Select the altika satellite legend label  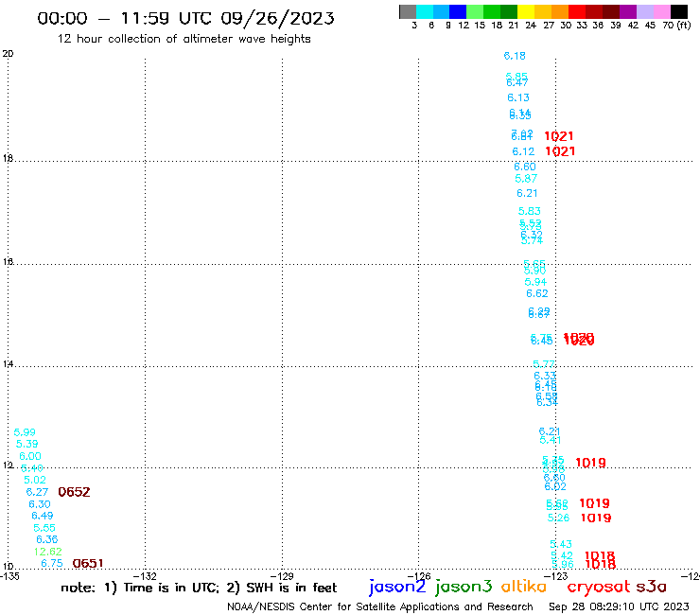(524, 587)
